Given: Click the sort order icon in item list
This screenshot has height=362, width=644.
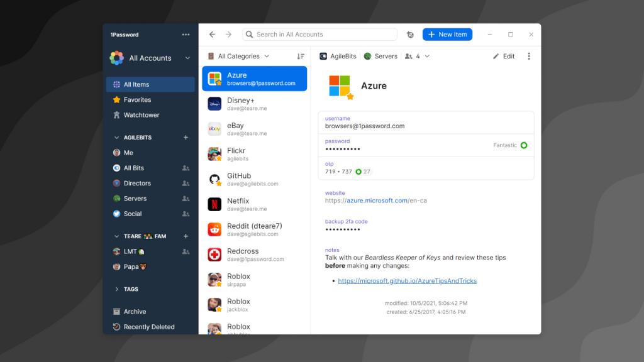Looking at the screenshot, I should click(301, 57).
